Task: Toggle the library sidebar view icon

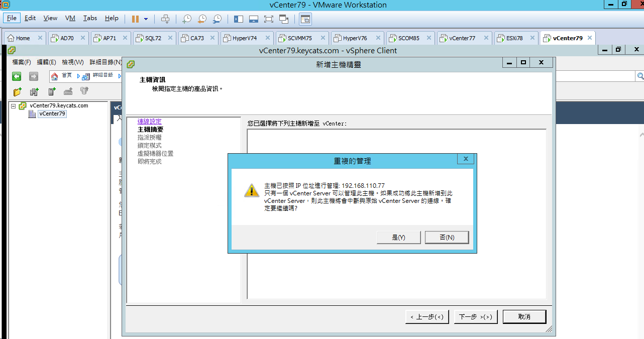Action: (239, 19)
